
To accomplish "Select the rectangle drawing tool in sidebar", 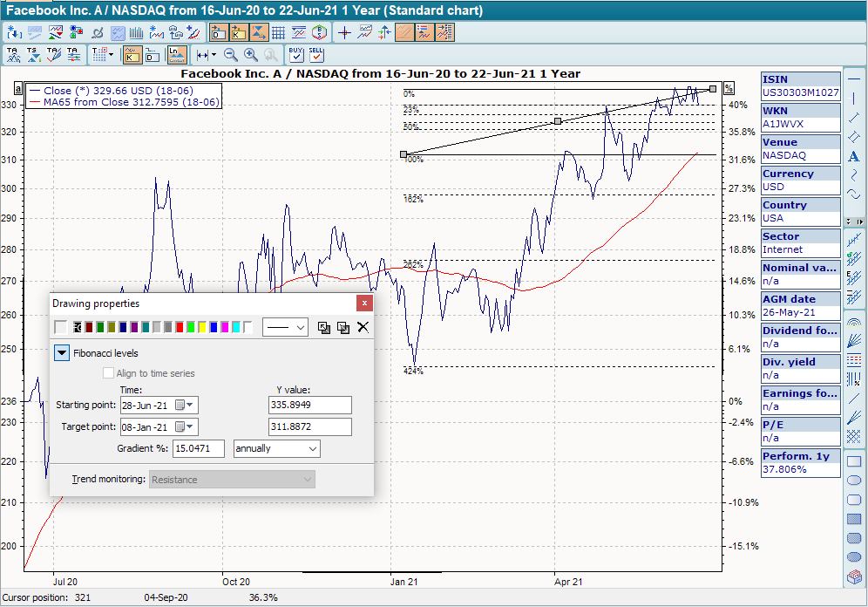I will tap(854, 461).
